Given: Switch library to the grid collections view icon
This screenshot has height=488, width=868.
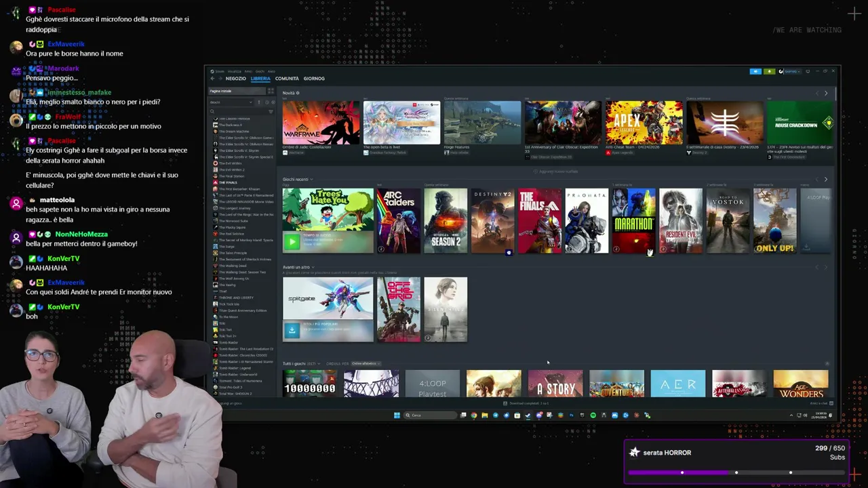Looking at the screenshot, I should click(x=271, y=91).
